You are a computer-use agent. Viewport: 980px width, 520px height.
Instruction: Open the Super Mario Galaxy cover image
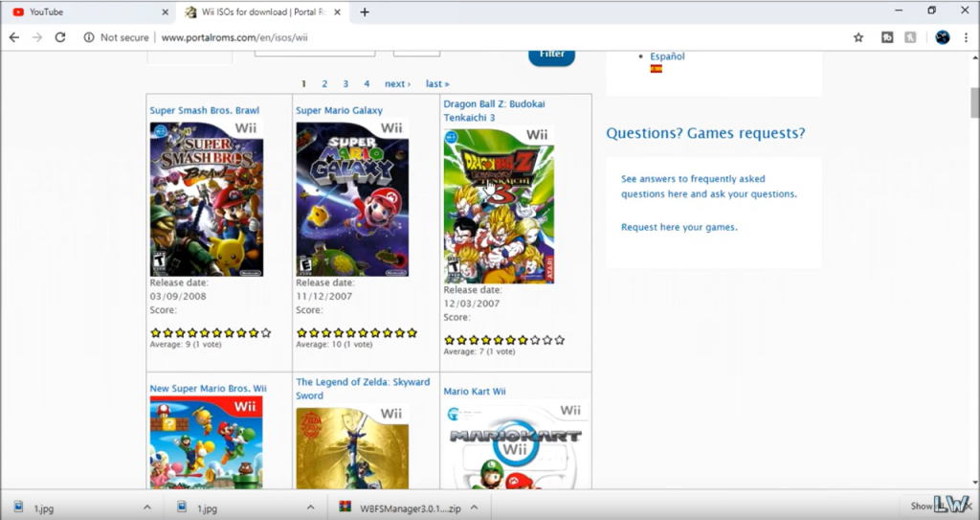(352, 198)
